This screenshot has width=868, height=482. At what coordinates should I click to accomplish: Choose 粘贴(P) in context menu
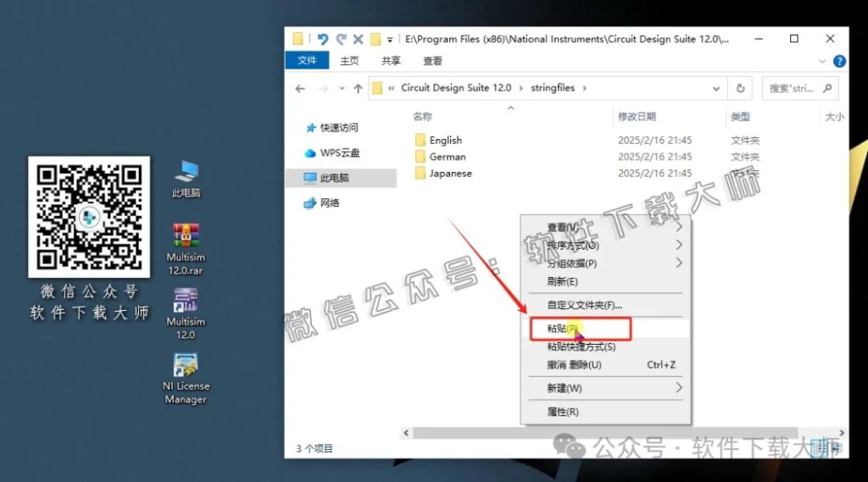pos(605,329)
